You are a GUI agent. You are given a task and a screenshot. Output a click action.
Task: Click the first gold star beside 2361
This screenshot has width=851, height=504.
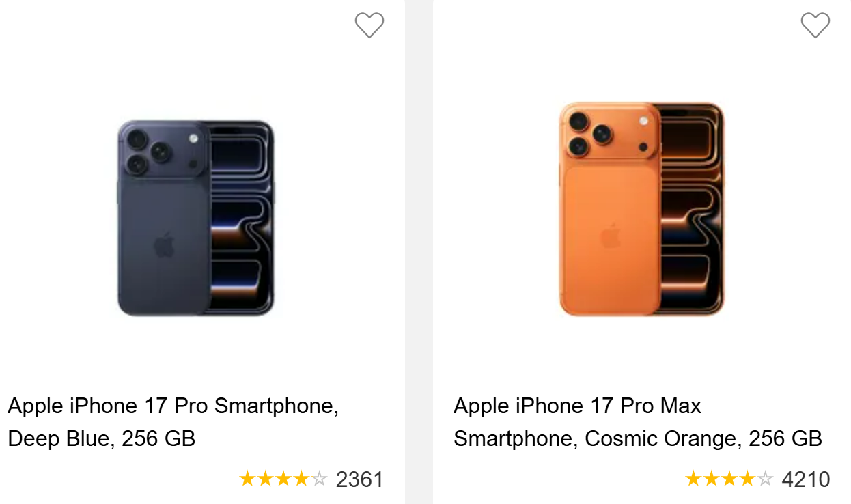(247, 479)
